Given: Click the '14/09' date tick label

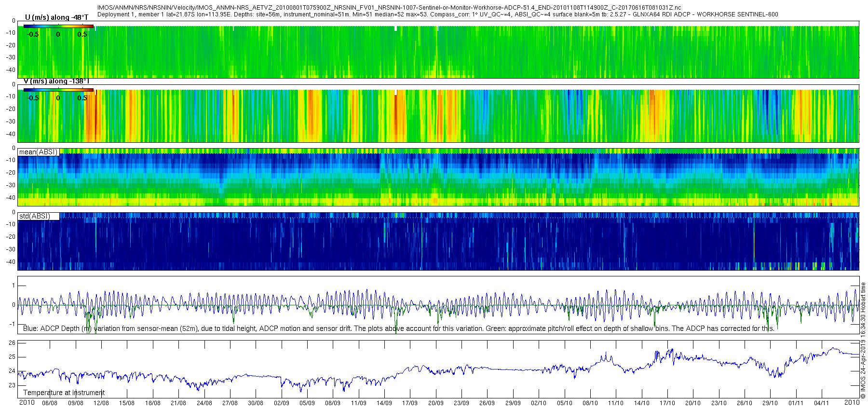Looking at the screenshot, I should click(x=384, y=403).
